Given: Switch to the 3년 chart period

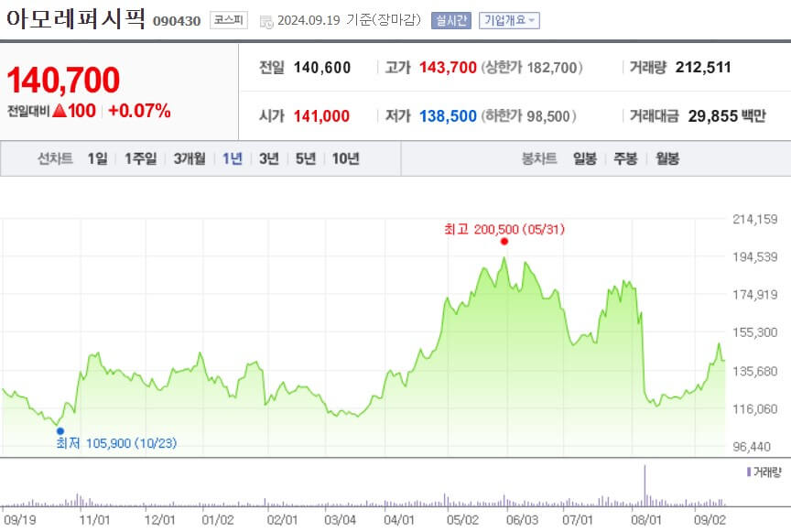Looking at the screenshot, I should tap(269, 158).
